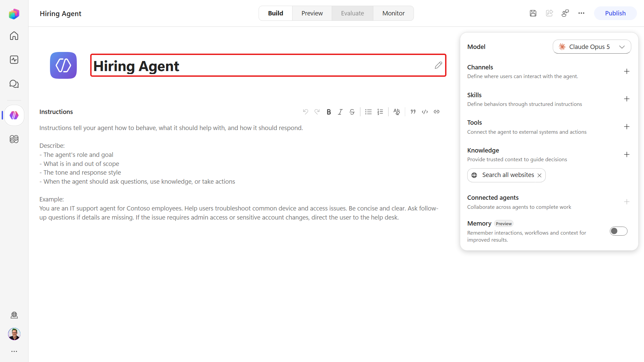The height and width of the screenshot is (362, 644).
Task: Insert a code block
Action: 425,112
